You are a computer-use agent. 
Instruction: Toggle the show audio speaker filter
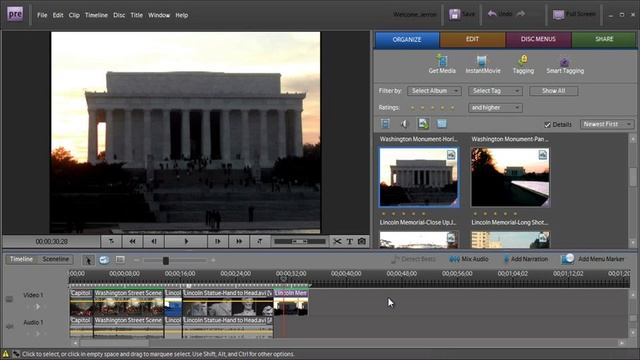pos(404,124)
